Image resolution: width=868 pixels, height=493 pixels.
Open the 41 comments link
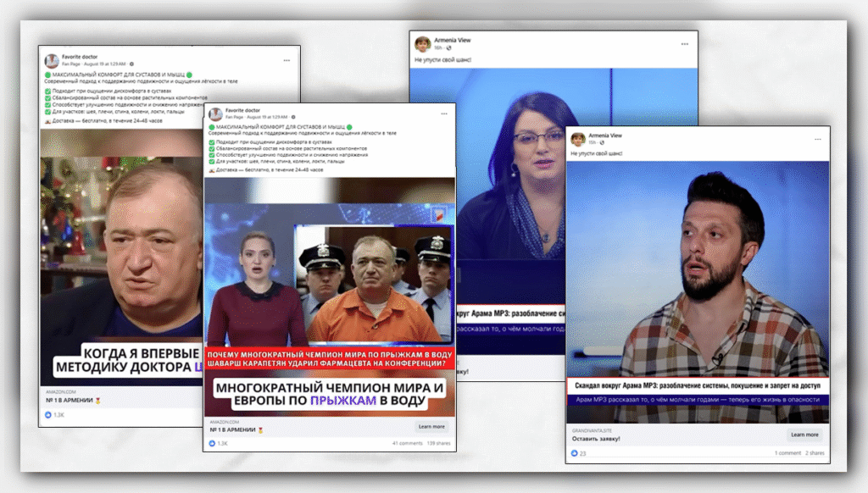pyautogui.click(x=407, y=443)
